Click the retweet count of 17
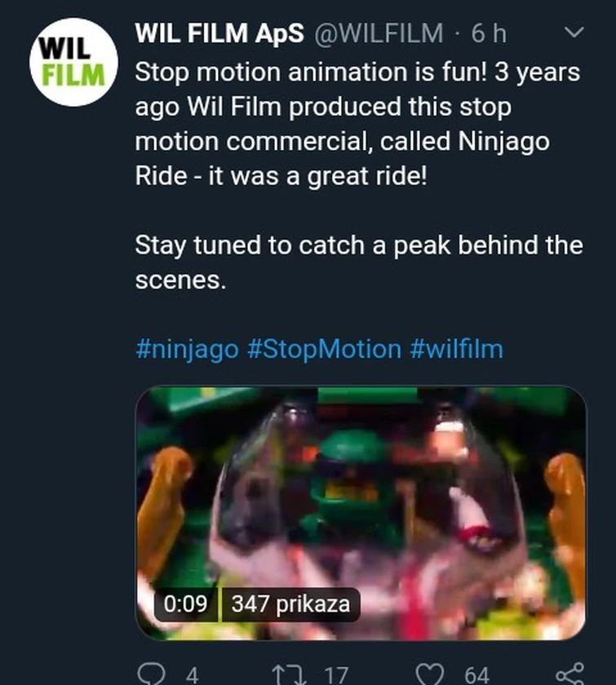 click(x=335, y=675)
